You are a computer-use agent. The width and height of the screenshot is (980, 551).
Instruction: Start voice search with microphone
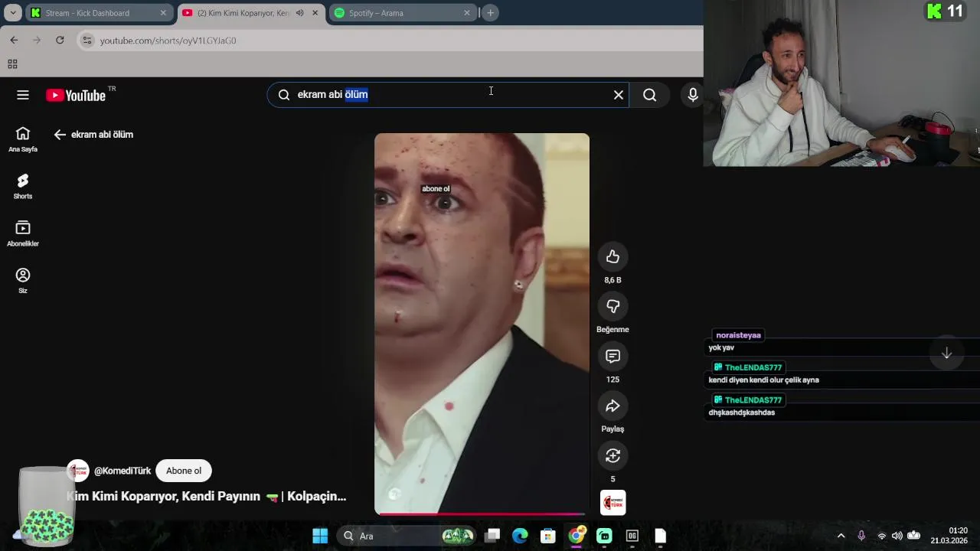click(693, 95)
